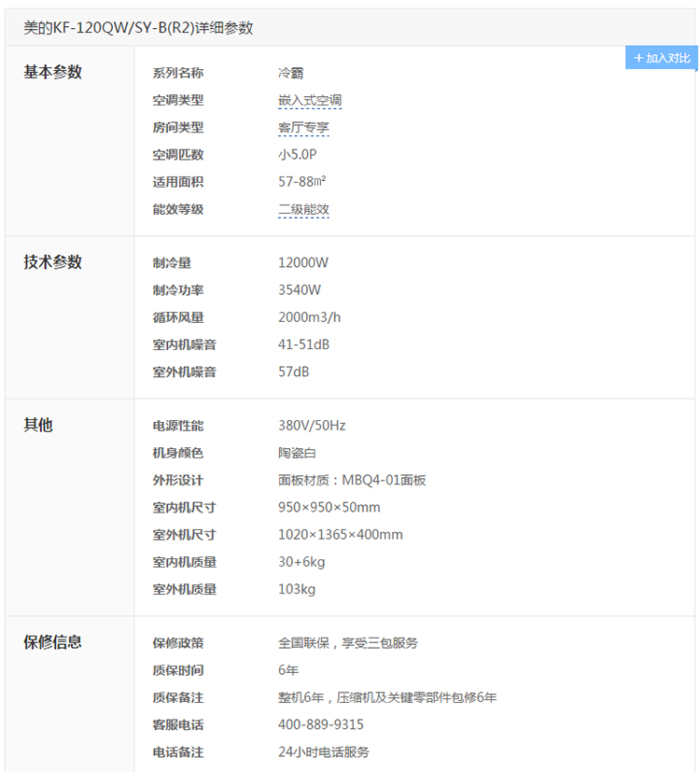The height and width of the screenshot is (772, 700).
Task: Click the 制冷功率 label
Action: (177, 290)
